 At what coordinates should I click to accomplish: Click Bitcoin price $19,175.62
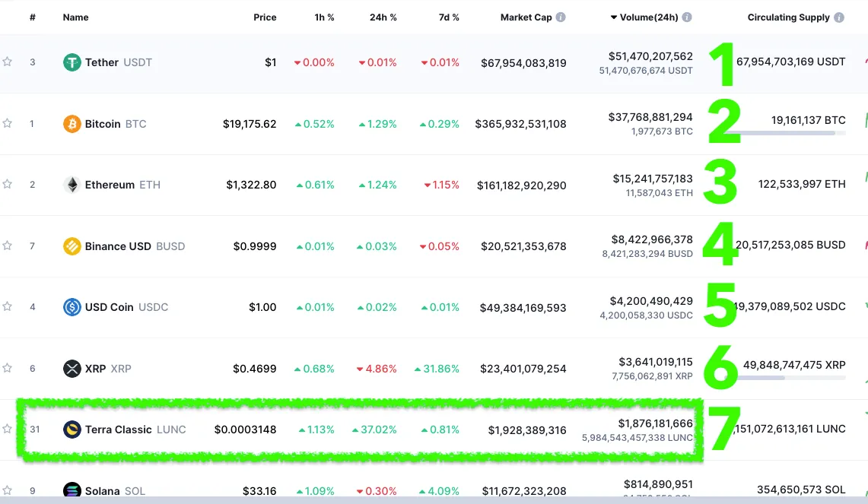(250, 124)
